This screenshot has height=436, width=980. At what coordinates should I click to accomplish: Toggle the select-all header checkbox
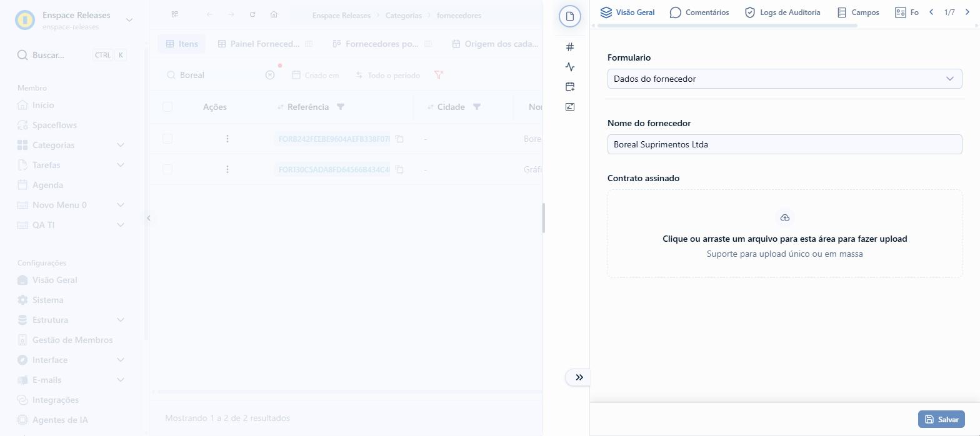167,107
